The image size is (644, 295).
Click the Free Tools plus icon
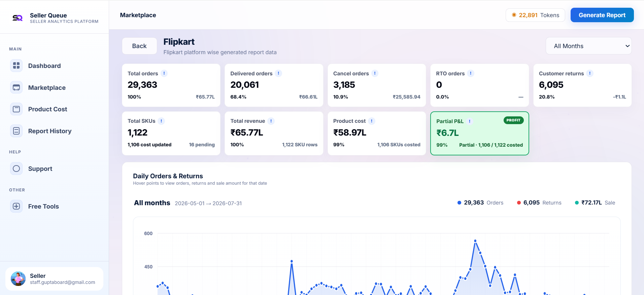pos(16,206)
